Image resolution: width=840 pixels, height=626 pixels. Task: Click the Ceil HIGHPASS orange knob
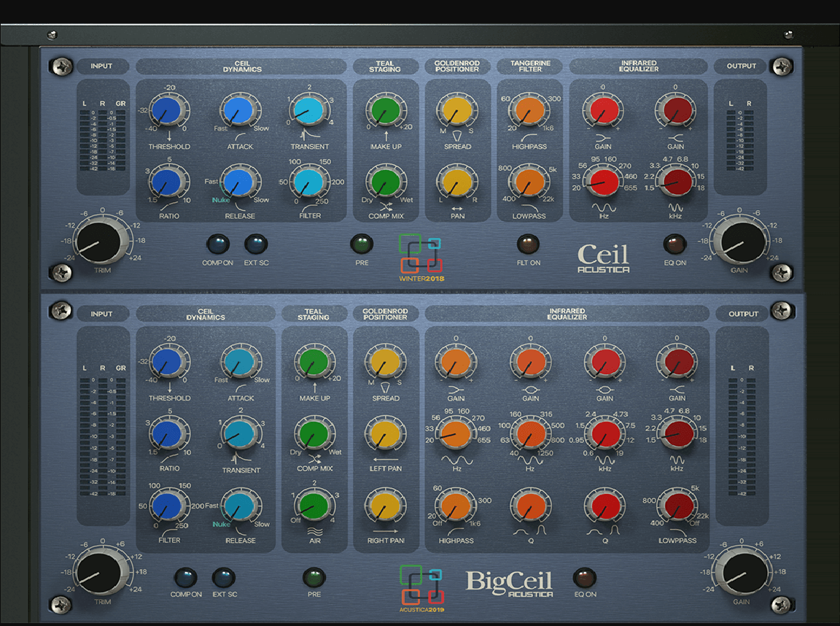[x=529, y=110]
